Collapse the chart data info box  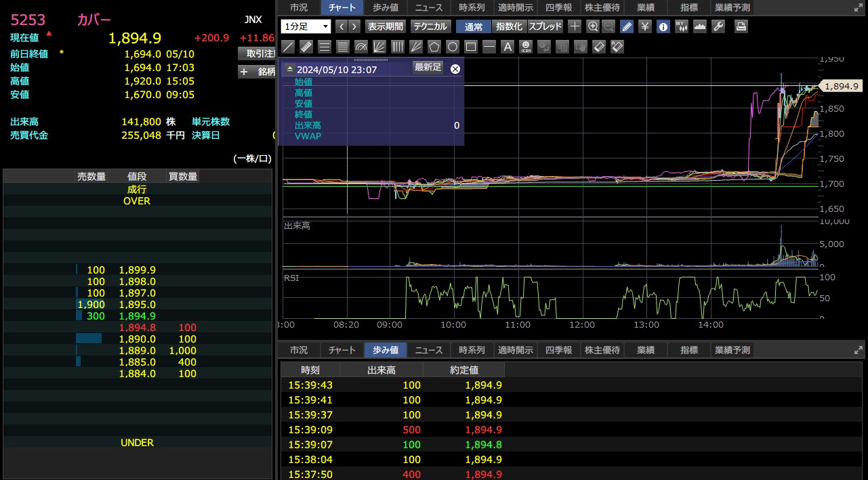289,69
